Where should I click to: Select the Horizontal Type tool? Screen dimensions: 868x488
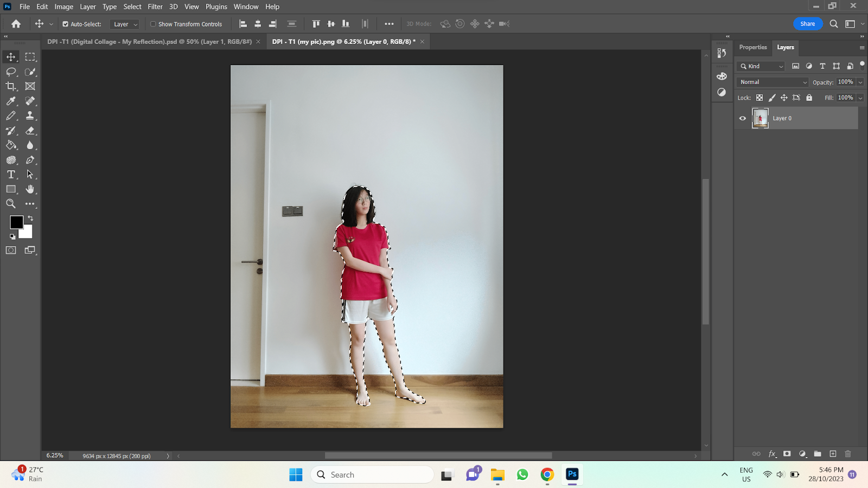pos(11,175)
